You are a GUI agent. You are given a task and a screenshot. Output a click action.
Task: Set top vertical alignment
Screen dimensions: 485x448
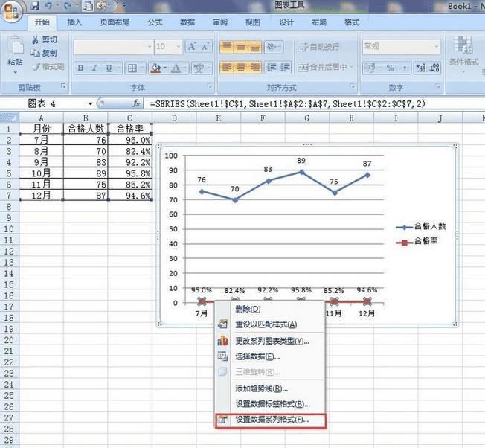coord(227,47)
